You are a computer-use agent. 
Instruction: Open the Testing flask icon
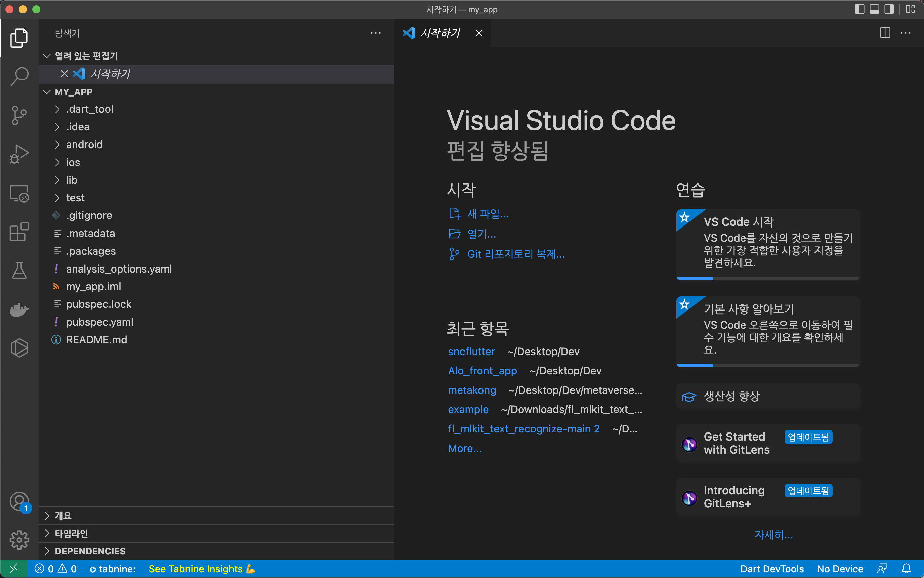tap(19, 270)
